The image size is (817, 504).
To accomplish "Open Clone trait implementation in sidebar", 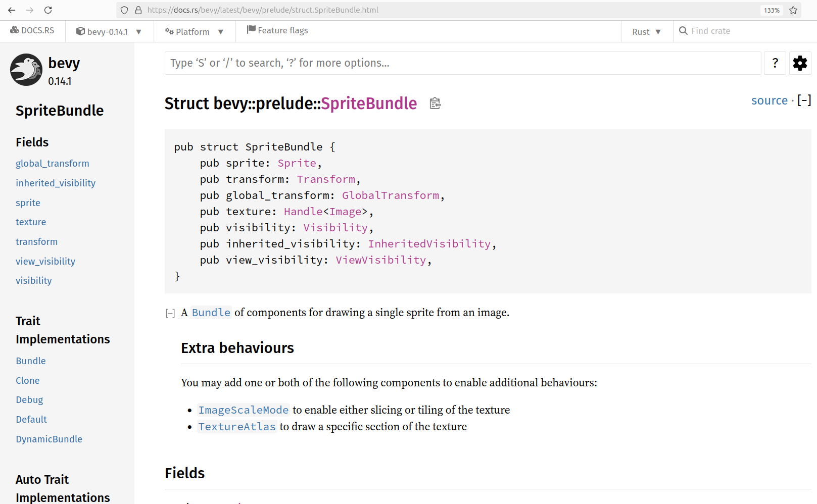I will point(28,380).
